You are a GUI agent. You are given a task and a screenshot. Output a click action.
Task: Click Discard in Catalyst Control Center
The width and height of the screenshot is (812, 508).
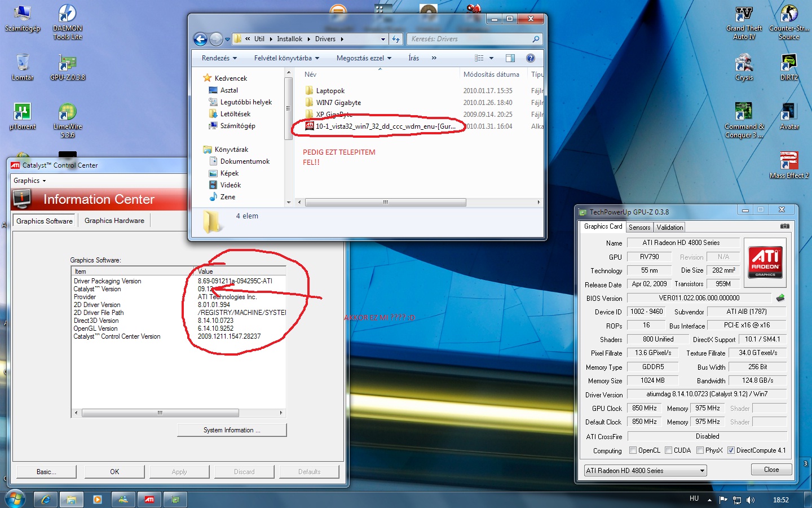coord(244,471)
